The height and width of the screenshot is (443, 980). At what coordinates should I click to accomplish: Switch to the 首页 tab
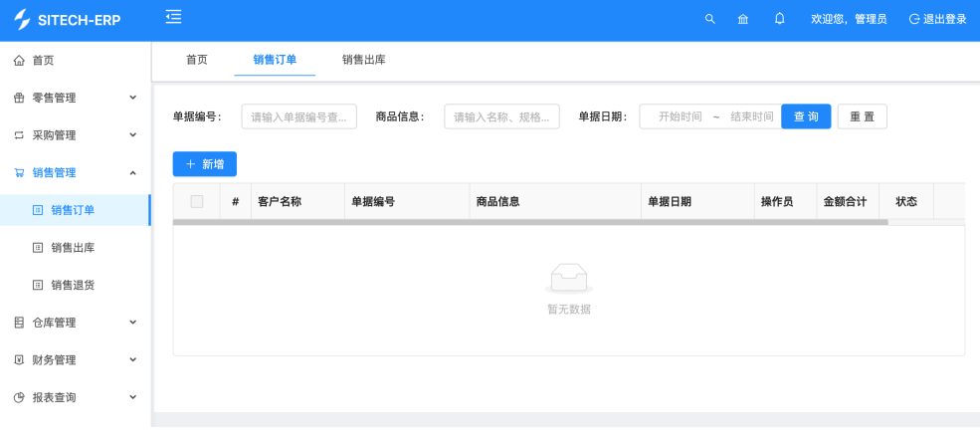coord(197,60)
